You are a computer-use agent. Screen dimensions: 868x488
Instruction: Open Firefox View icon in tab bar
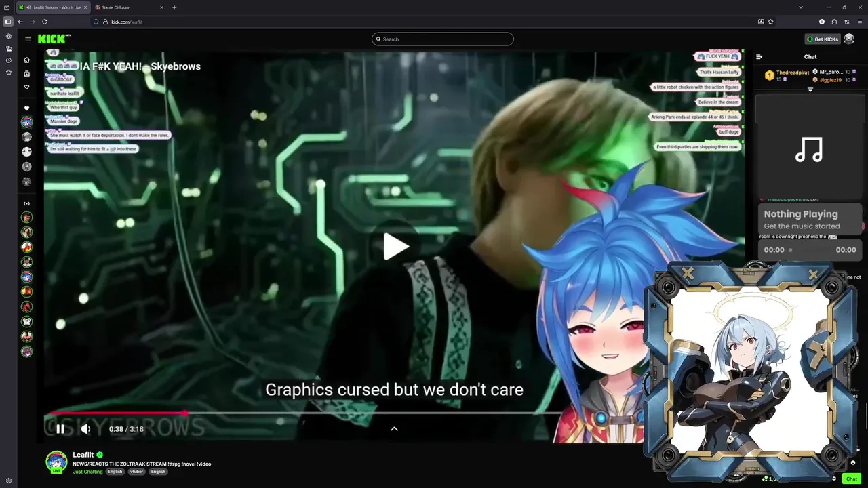(6, 7)
